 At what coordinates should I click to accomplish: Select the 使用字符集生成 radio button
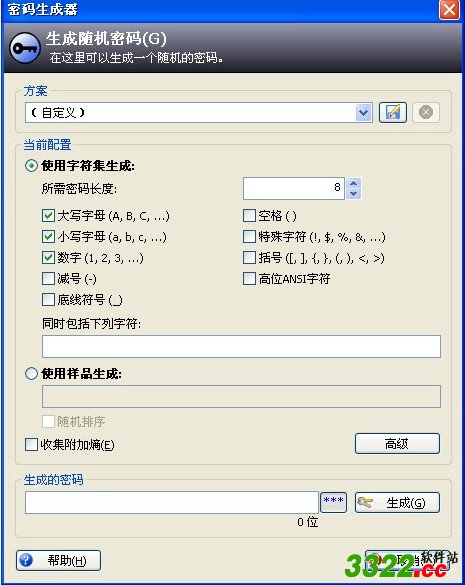31,166
